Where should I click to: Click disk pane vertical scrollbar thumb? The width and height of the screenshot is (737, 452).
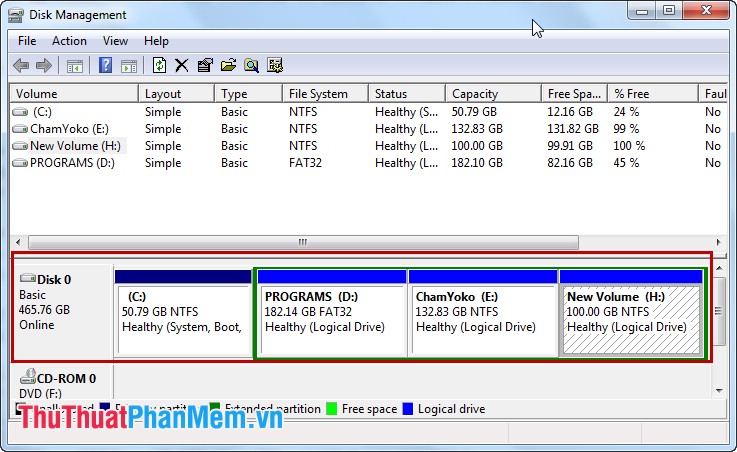(x=719, y=311)
